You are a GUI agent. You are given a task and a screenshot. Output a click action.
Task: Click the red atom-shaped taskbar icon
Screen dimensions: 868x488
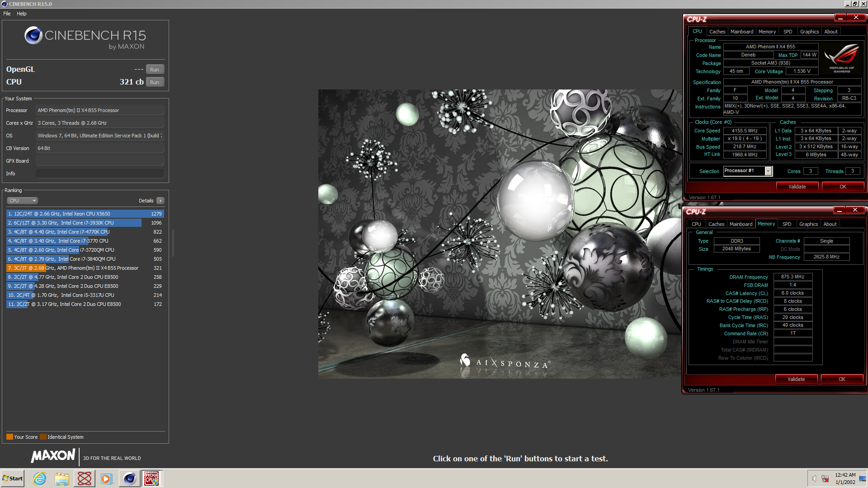click(x=84, y=479)
